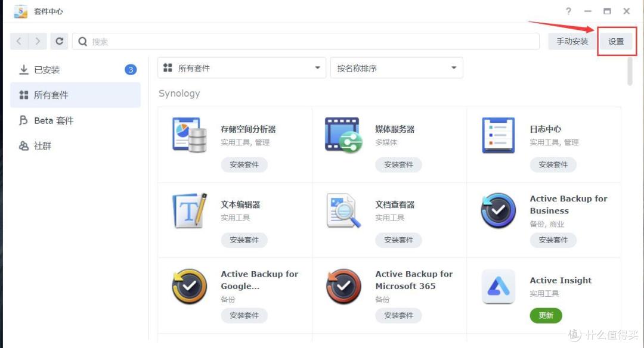The width and height of the screenshot is (644, 348).
Task: Click Active Backup for Microsoft 365 title
Action: click(414, 280)
